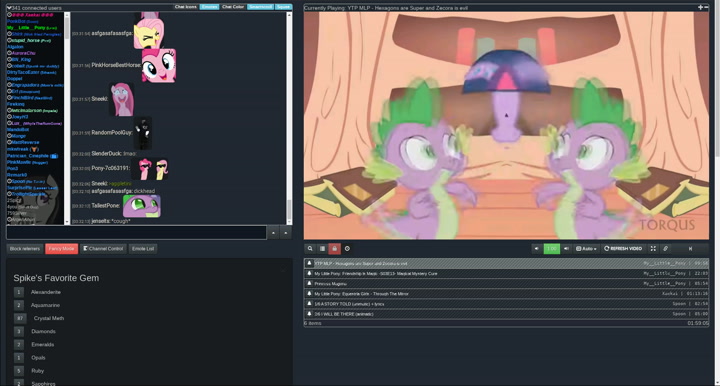Click the Refresh Video button
Viewport: 720px width, 386px height.
(x=623, y=248)
